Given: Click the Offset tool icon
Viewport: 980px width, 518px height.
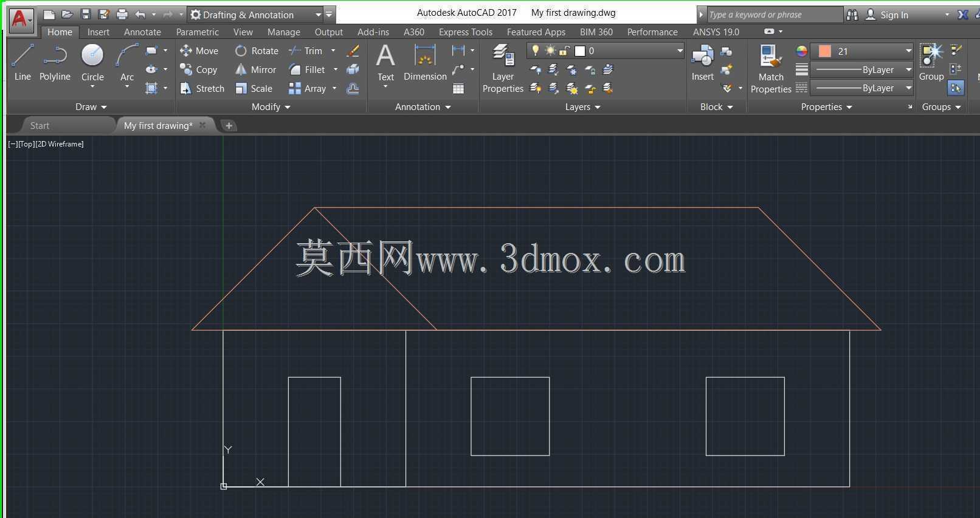Looking at the screenshot, I should pos(353,89).
